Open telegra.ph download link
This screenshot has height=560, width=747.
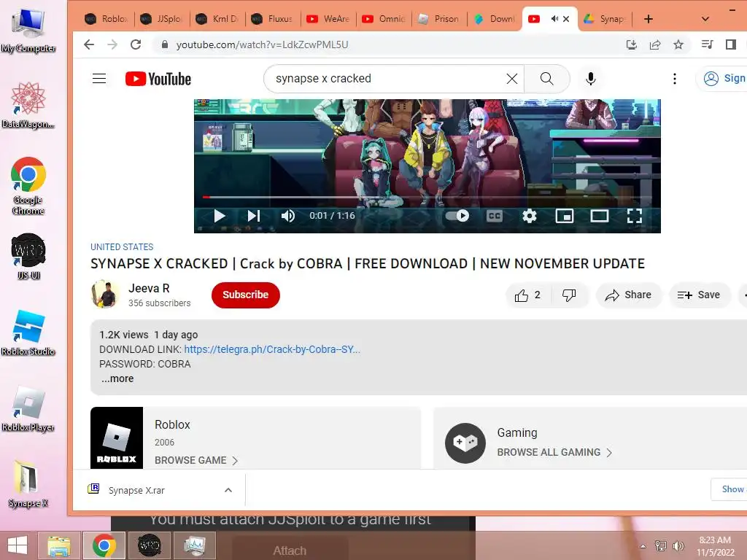272,349
